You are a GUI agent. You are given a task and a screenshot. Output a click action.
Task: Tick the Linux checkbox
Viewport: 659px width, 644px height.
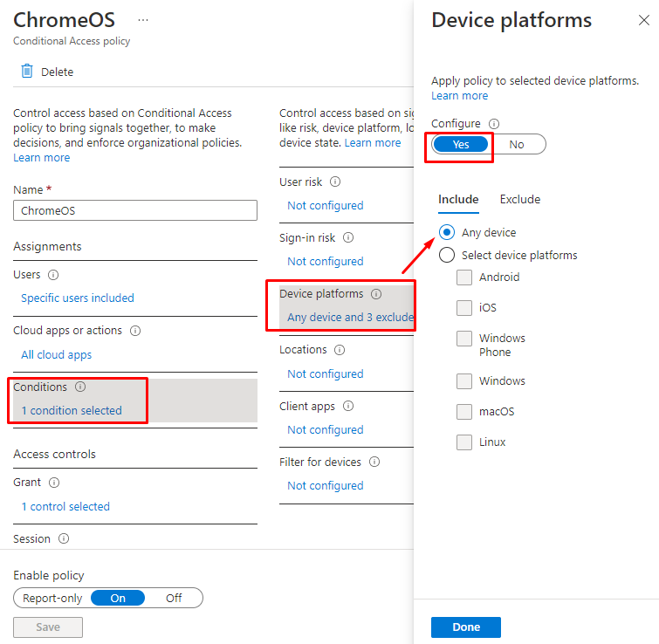tap(464, 442)
